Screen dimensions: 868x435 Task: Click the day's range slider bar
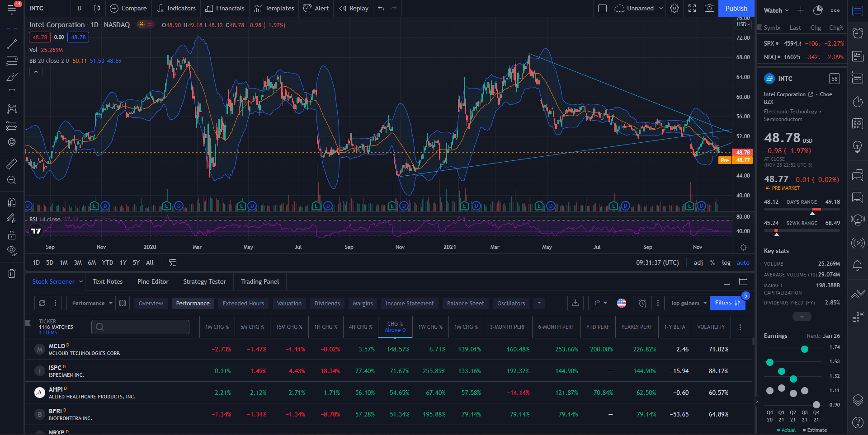tap(802, 209)
